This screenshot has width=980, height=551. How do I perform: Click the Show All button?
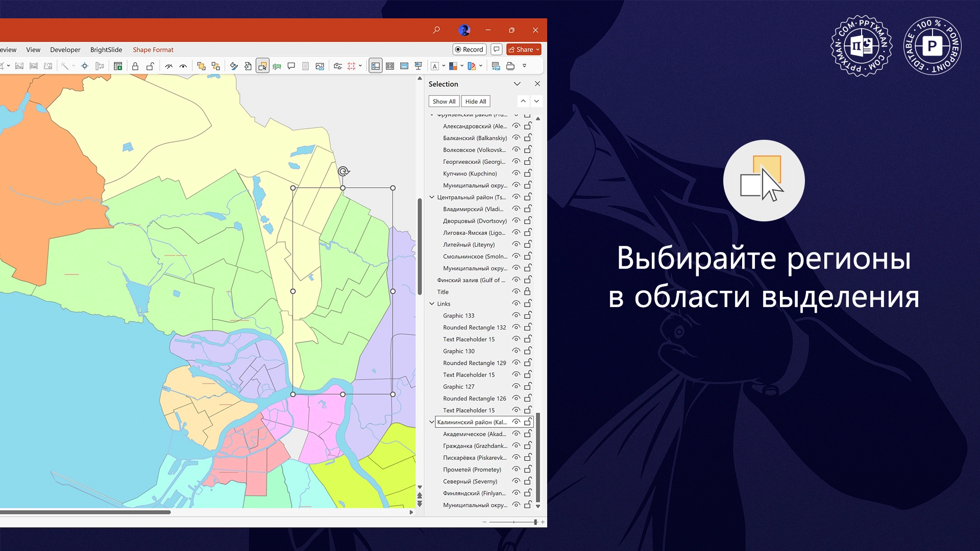(444, 101)
